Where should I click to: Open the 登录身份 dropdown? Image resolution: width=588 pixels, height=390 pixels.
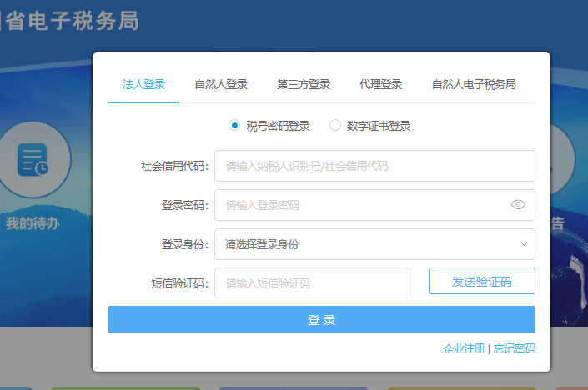[x=374, y=244]
